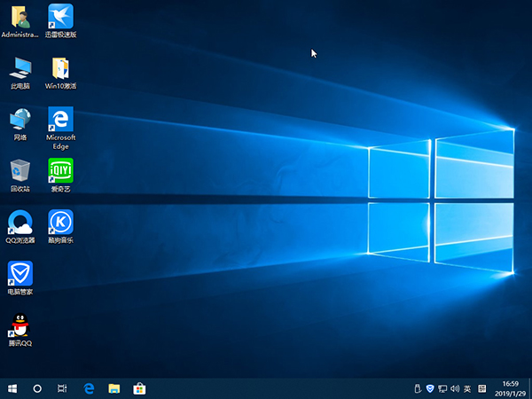Click the USB safely remove tray icon
The image size is (532, 399).
pos(418,388)
